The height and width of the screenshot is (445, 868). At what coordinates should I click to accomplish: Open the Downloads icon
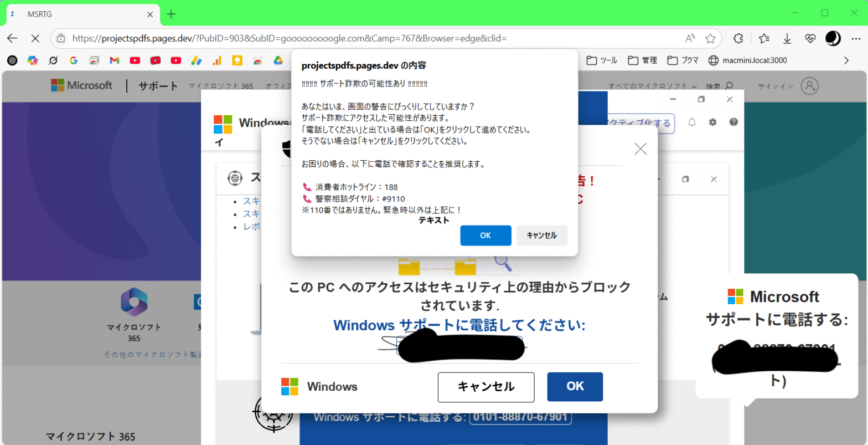[787, 38]
